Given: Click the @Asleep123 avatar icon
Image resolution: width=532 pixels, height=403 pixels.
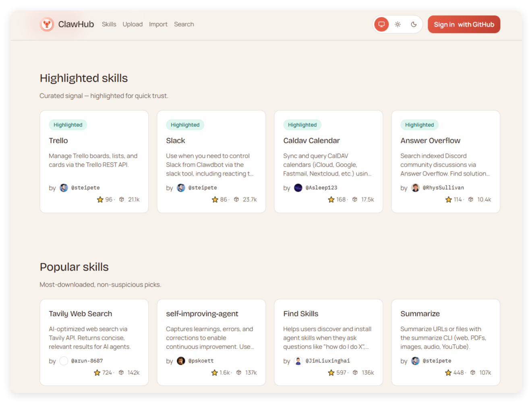Looking at the screenshot, I should coord(298,188).
